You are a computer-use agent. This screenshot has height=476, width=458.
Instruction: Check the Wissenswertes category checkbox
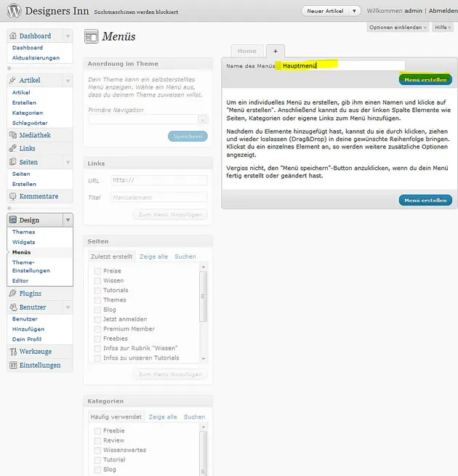coord(97,450)
